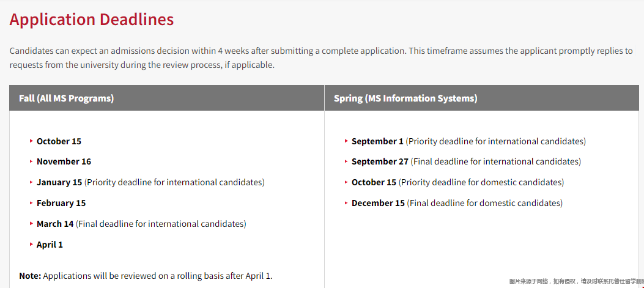Viewport: 644px width, 288px height.
Task: Click the Note about rolling basis review
Action: pyautogui.click(x=146, y=276)
